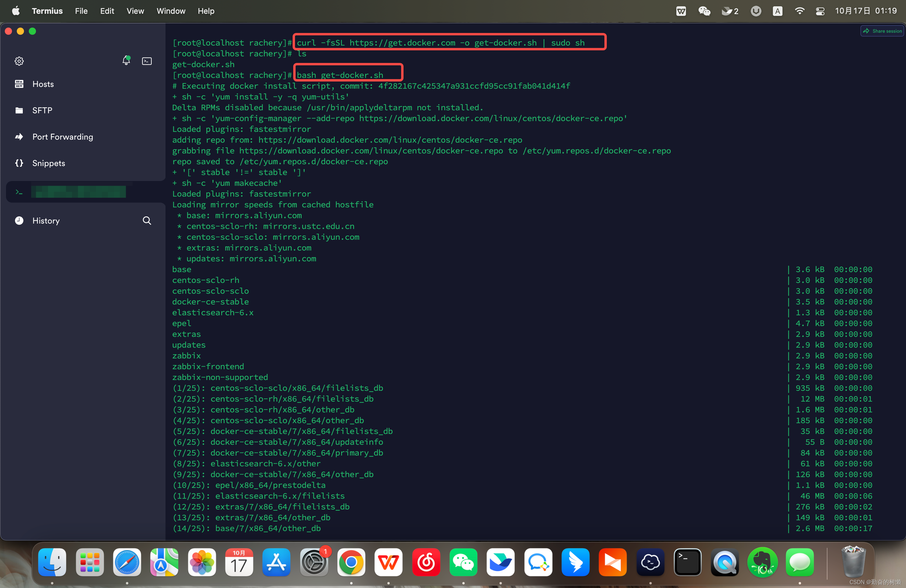
Task: Expand Hosts list in sidebar
Action: click(43, 84)
